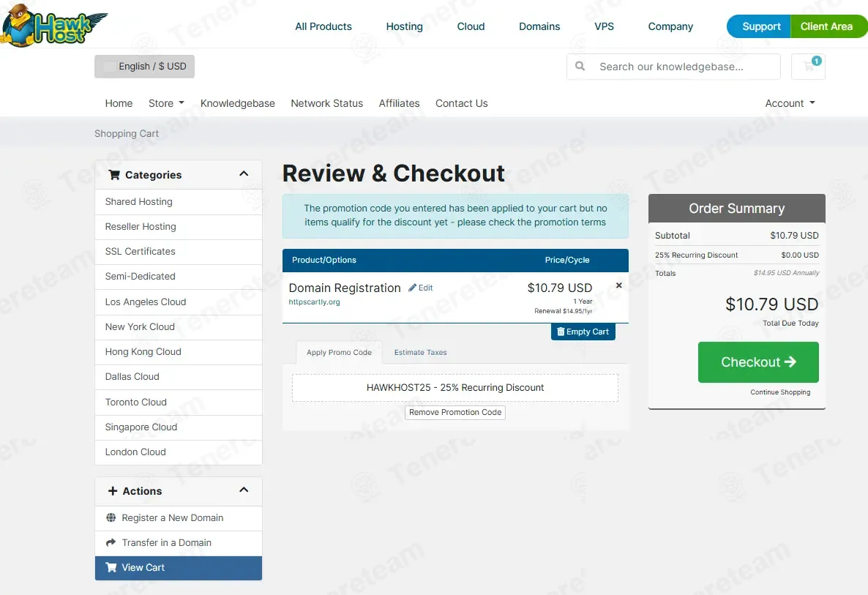The image size is (868, 595).
Task: Select the Toronto Cloud category
Action: [179, 403]
